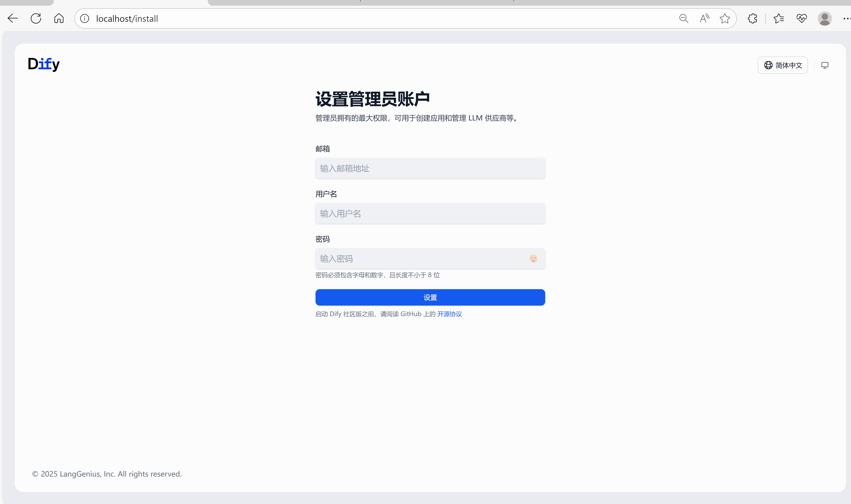Go back with the browser back arrow

pyautogui.click(x=13, y=18)
